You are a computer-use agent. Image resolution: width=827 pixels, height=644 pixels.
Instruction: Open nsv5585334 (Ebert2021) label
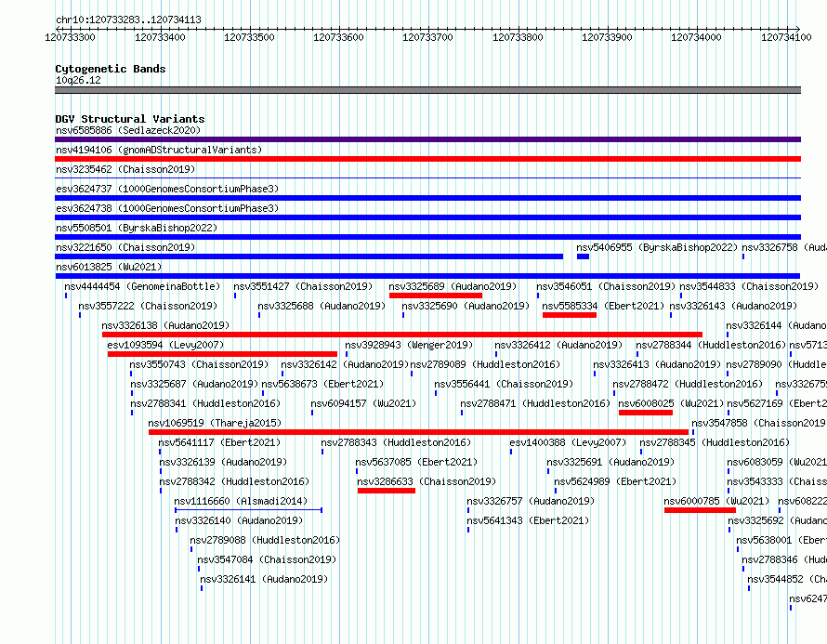pyautogui.click(x=603, y=306)
